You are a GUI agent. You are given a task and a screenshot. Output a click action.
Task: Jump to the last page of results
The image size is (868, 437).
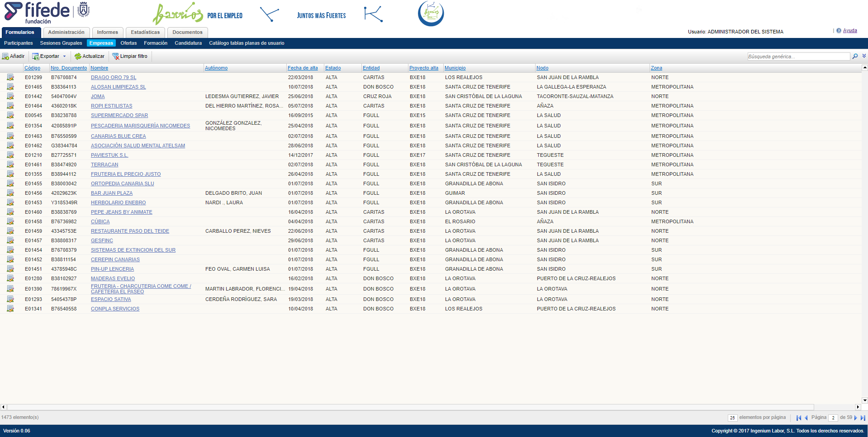863,418
